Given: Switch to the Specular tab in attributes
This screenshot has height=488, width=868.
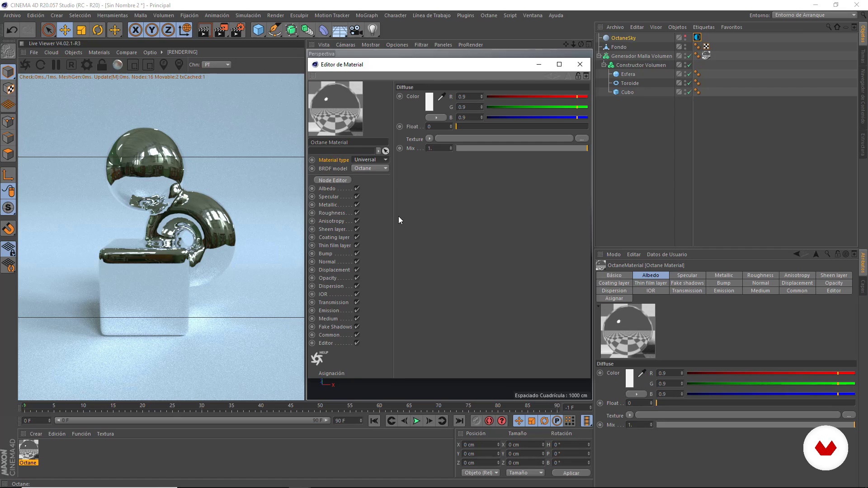Looking at the screenshot, I should click(x=687, y=275).
